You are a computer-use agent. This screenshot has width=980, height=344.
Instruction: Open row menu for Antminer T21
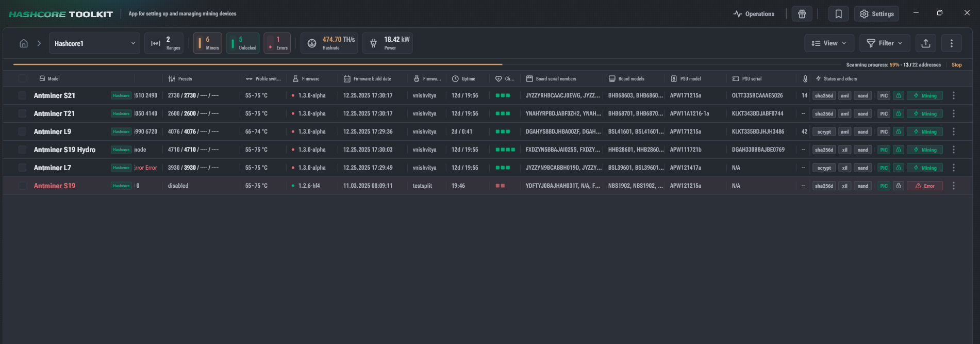tap(954, 113)
